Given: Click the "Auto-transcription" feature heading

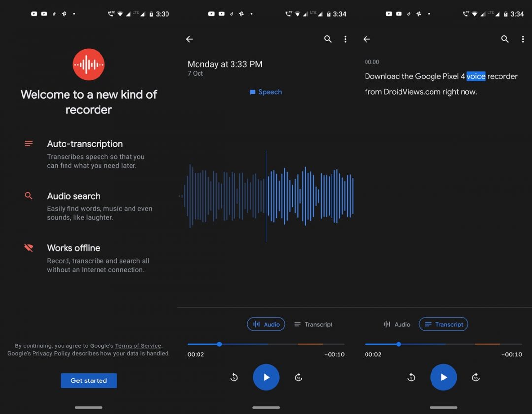Looking at the screenshot, I should [x=85, y=144].
